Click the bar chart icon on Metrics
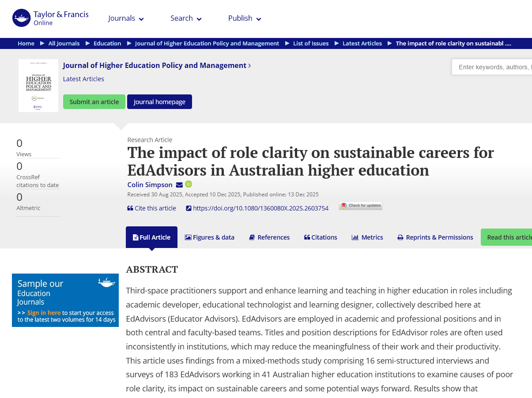Viewport: 532px width, 398px height. [x=355, y=237]
